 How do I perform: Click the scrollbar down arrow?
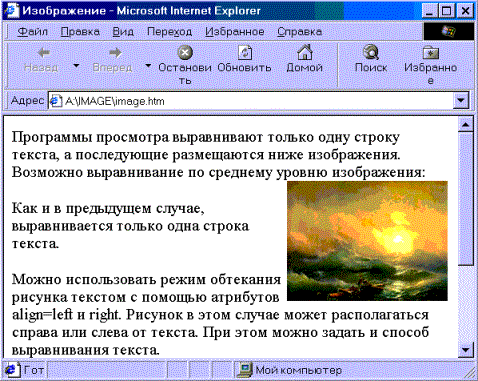tap(466, 350)
